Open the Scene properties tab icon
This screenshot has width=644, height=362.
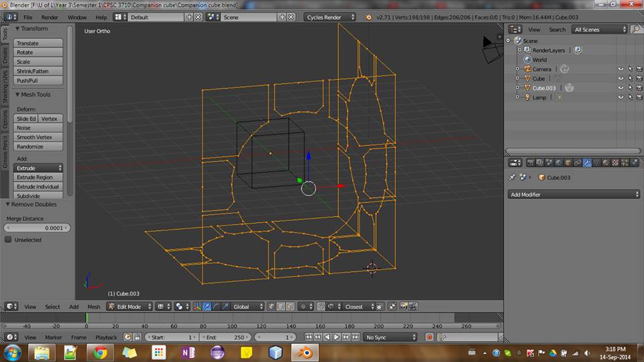549,163
